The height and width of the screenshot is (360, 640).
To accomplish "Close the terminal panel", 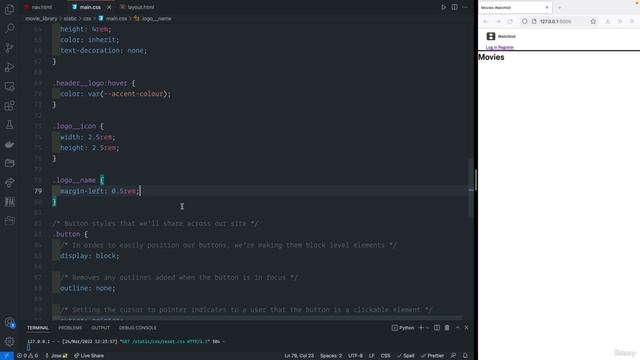I will point(466,328).
